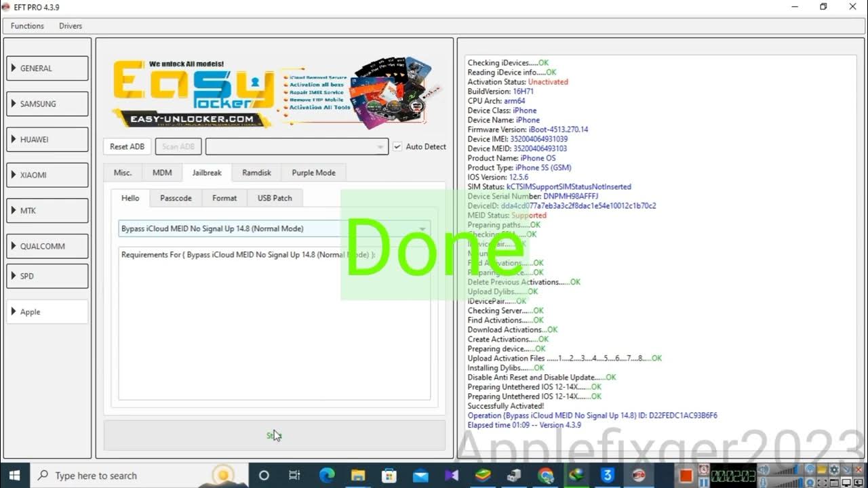Expand the QUALCOMM section

click(47, 246)
